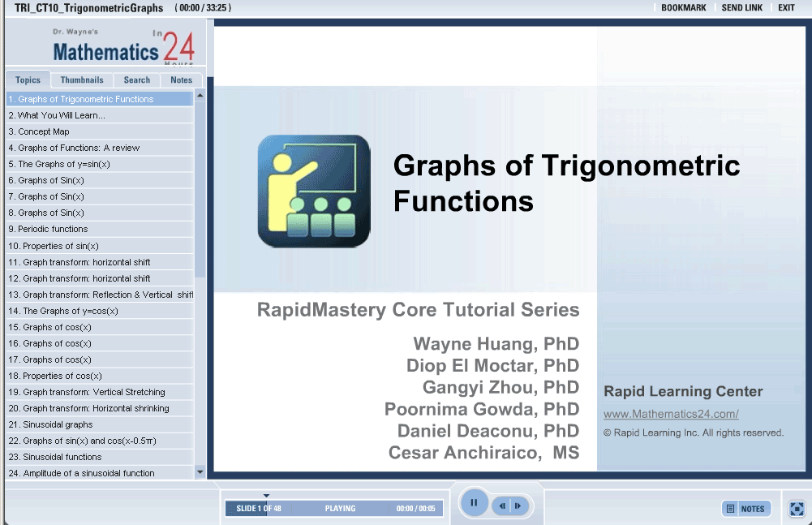Toggle full screen view icon
The width and height of the screenshot is (812, 525).
click(x=797, y=509)
